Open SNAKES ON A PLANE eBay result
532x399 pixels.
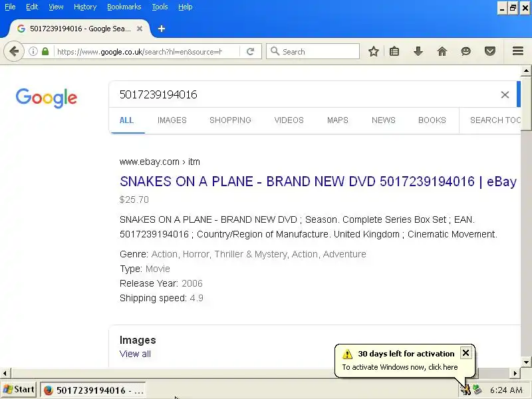318,182
